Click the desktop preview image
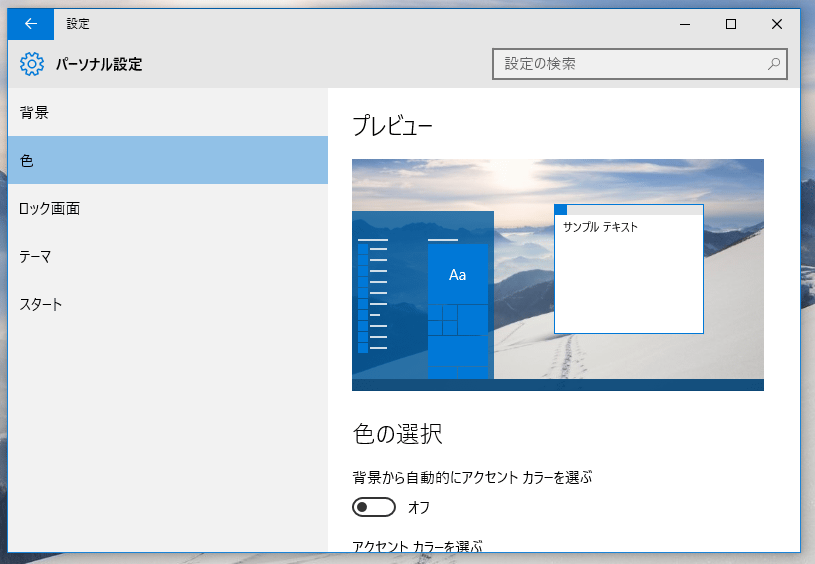The width and height of the screenshot is (815, 564). click(558, 274)
